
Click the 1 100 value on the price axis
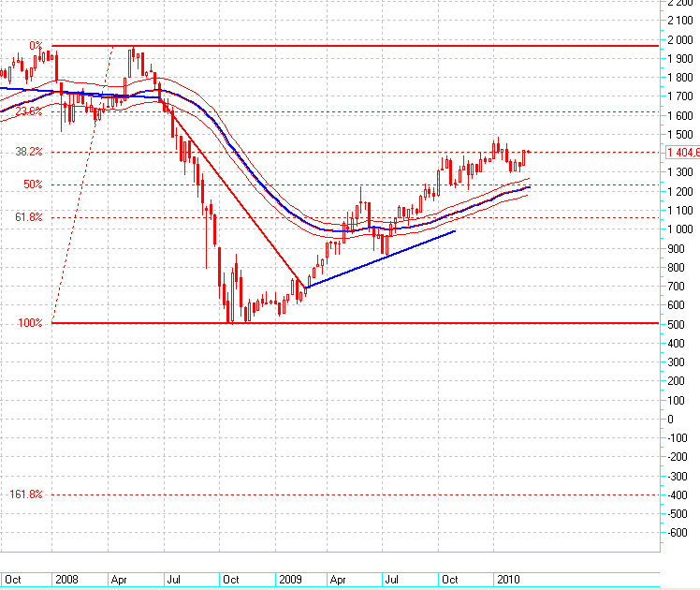pyautogui.click(x=680, y=211)
